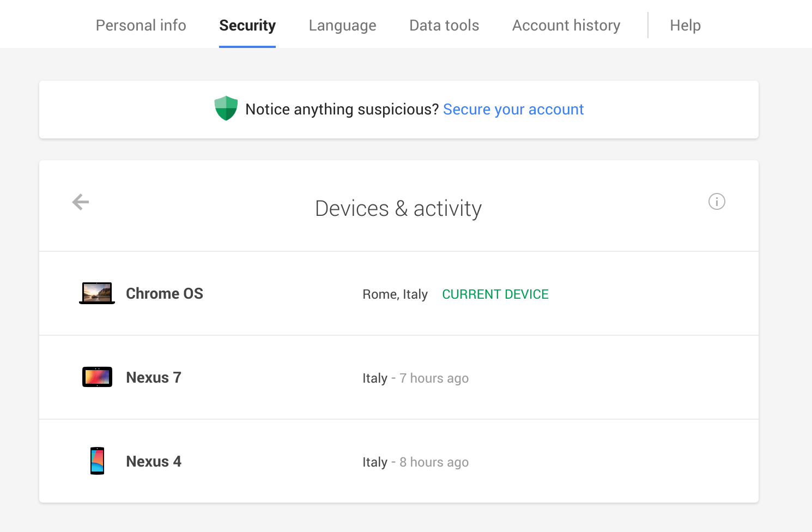Viewport: 812px width, 532px height.
Task: Click the Security tab
Action: coord(247,25)
